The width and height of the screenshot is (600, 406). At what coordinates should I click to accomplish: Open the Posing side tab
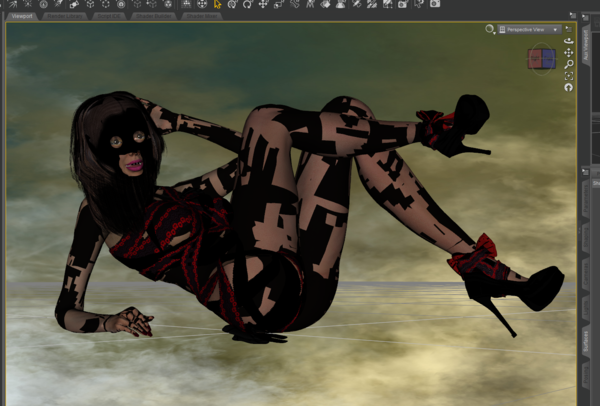585,376
